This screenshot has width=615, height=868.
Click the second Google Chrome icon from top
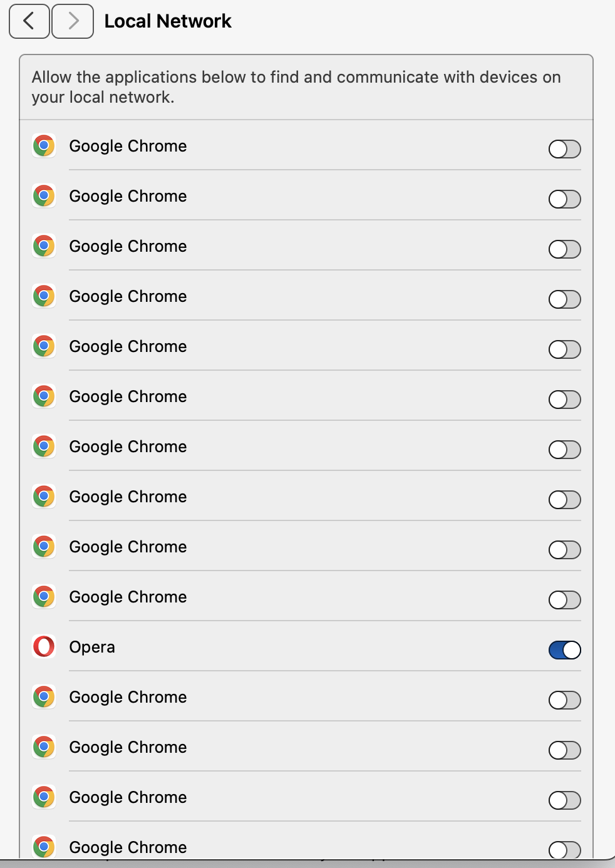pos(44,196)
